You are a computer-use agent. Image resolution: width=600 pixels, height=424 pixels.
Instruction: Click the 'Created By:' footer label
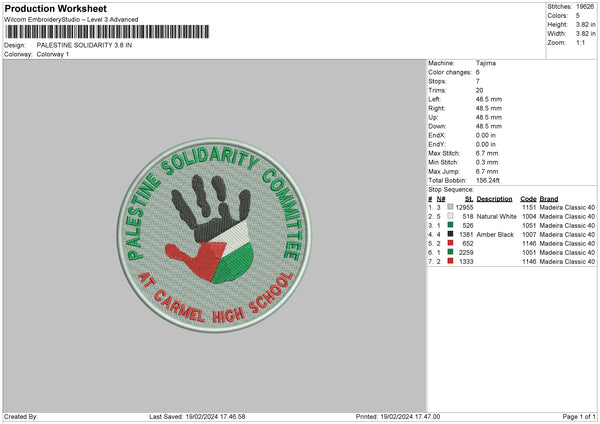tap(21, 416)
